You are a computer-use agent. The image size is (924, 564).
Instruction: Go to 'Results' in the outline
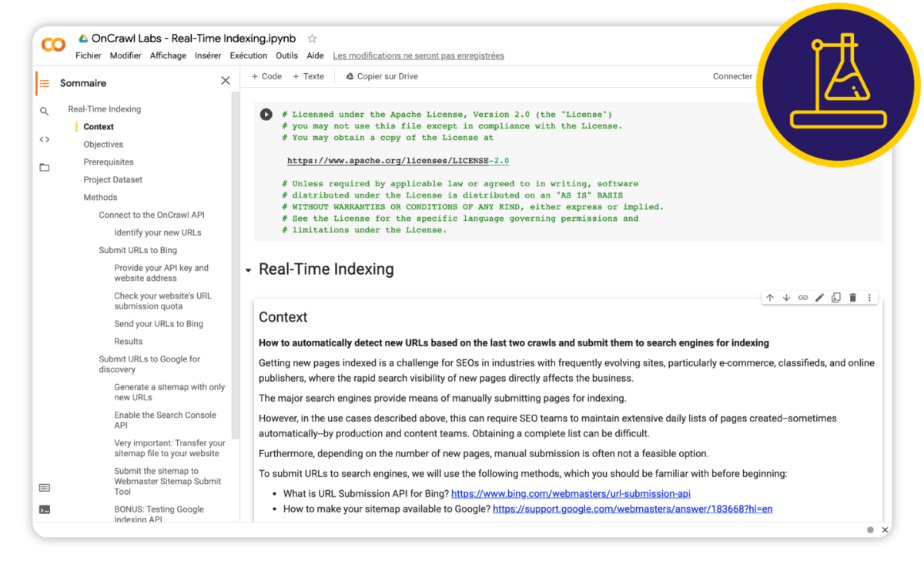pyautogui.click(x=129, y=342)
